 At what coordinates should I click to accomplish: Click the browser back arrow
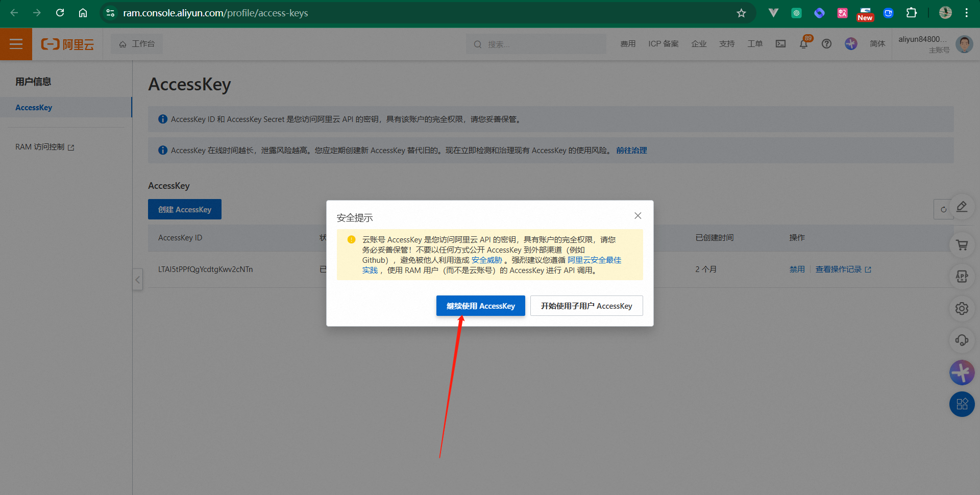[14, 13]
